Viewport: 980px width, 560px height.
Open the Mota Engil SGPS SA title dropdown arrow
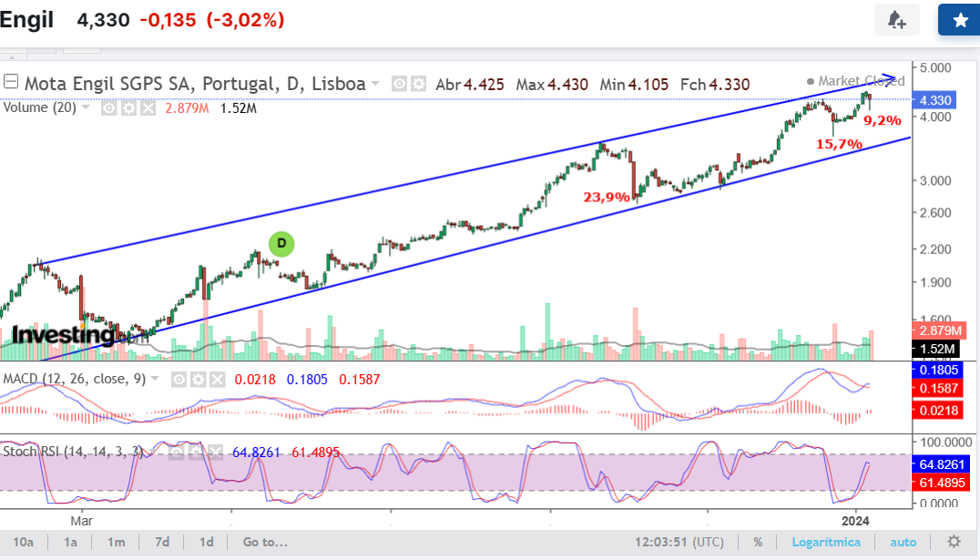click(x=375, y=83)
